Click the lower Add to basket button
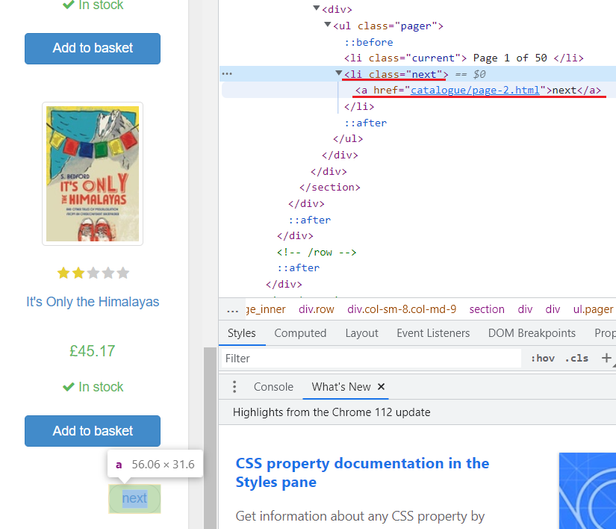This screenshot has width=616, height=529. (92, 431)
